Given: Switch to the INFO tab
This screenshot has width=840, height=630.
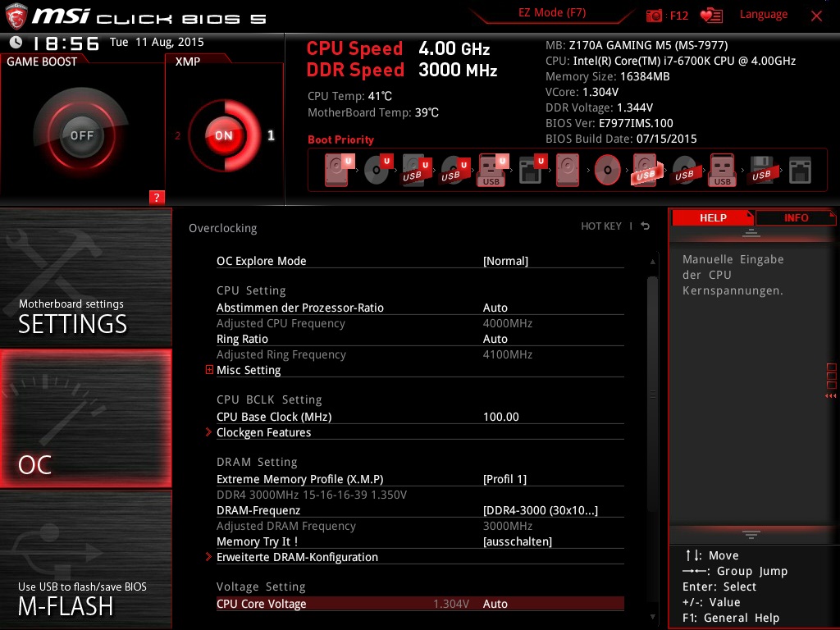Looking at the screenshot, I should click(x=796, y=217).
